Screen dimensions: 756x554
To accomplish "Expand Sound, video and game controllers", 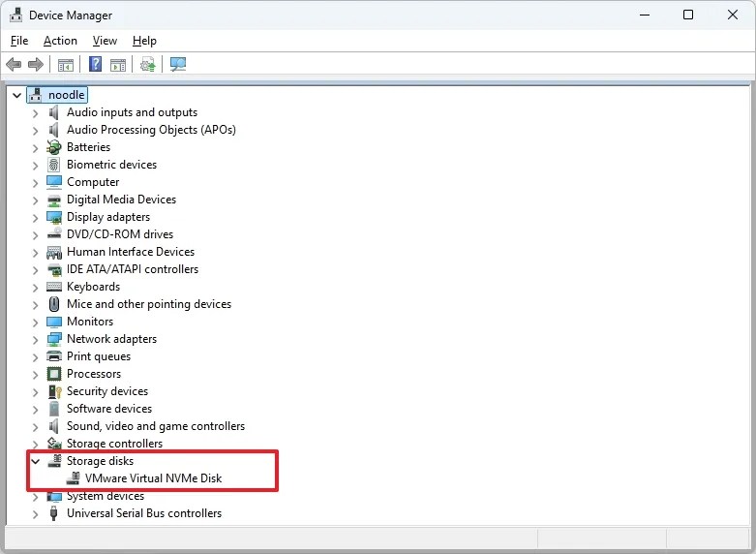I will (x=35, y=427).
